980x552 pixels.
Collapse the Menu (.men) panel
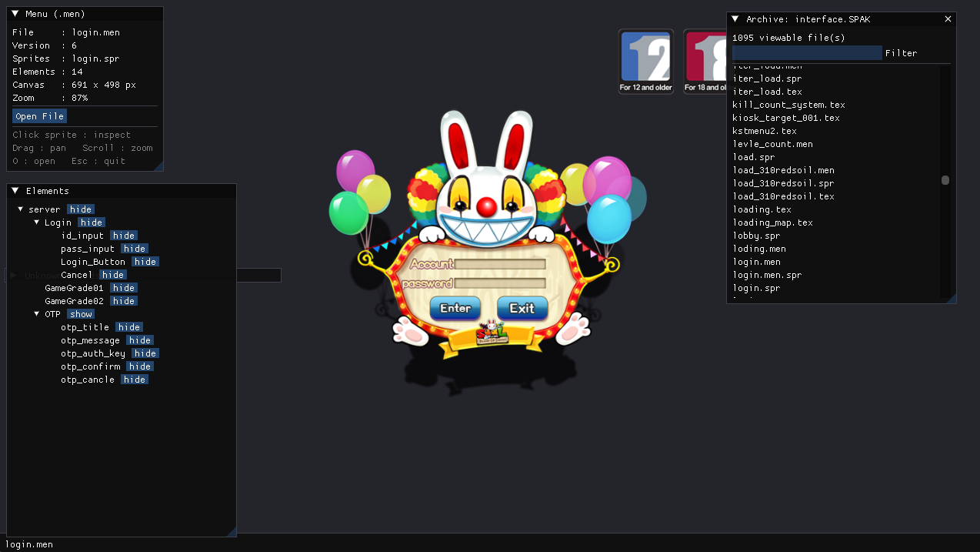pyautogui.click(x=15, y=14)
